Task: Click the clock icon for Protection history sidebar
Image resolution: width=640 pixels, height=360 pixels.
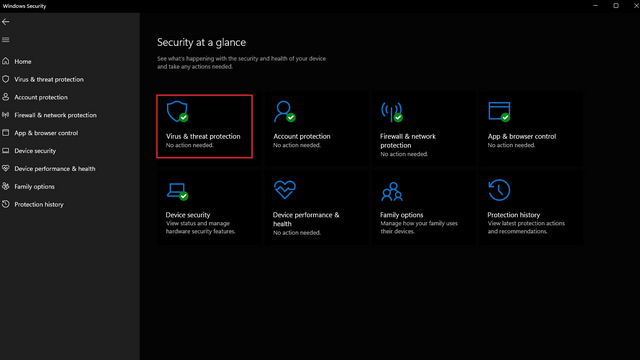Action: [5, 204]
